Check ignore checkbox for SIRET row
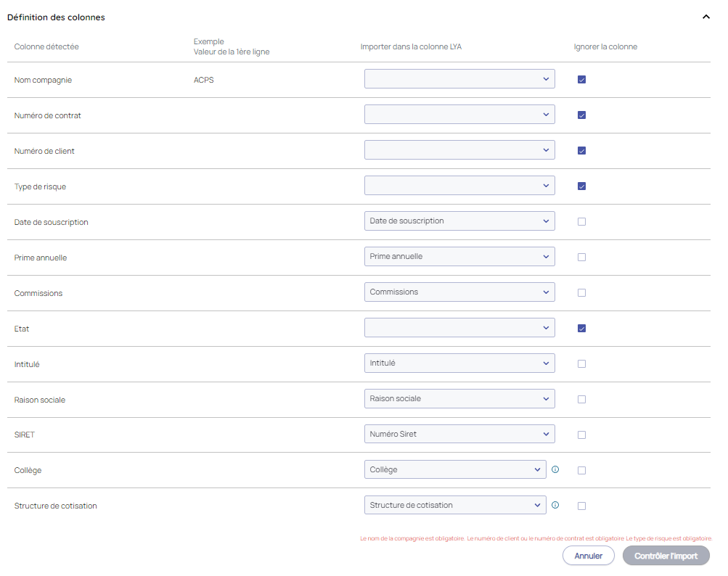This screenshot has height=576, width=728. tap(581, 435)
